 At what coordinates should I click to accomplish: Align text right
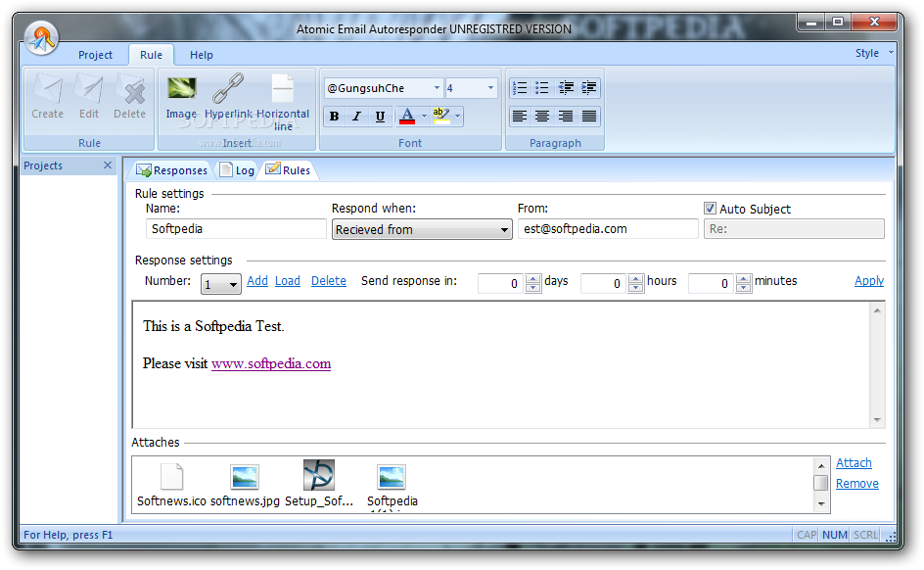coord(566,117)
